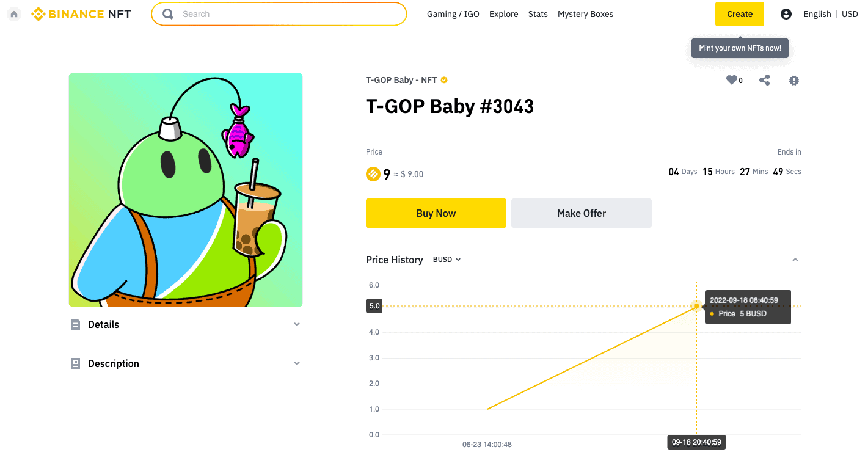Click the BUSD coin icon by price
The height and width of the screenshot is (455, 868).
[373, 174]
